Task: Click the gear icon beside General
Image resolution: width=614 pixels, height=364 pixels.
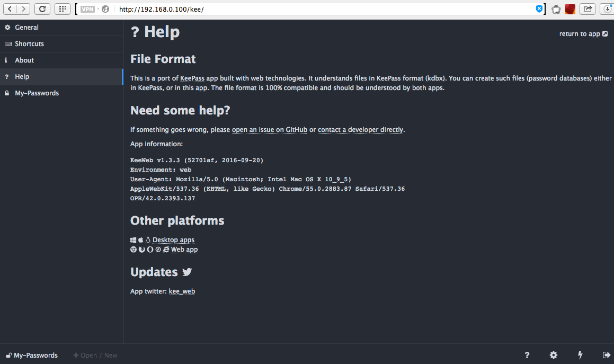Action: tap(7, 28)
